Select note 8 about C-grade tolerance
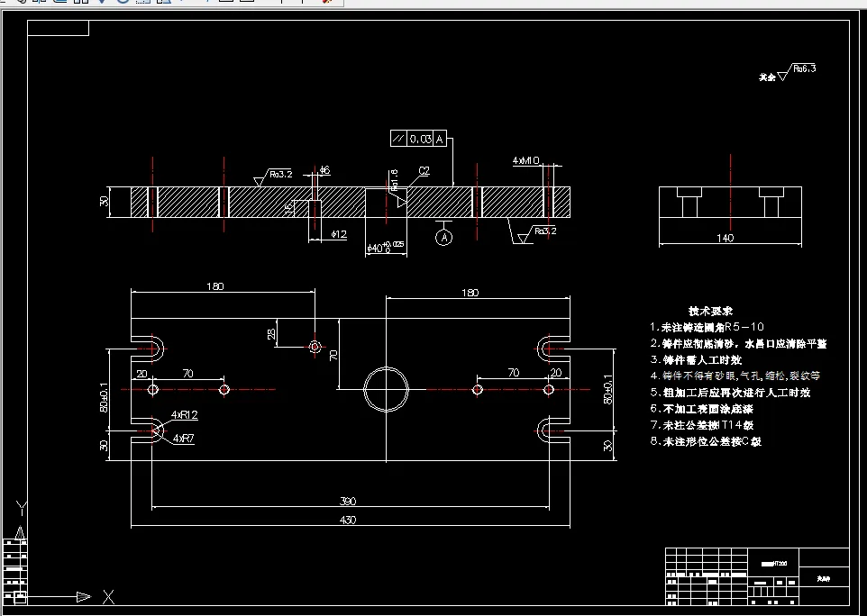 [x=706, y=441]
